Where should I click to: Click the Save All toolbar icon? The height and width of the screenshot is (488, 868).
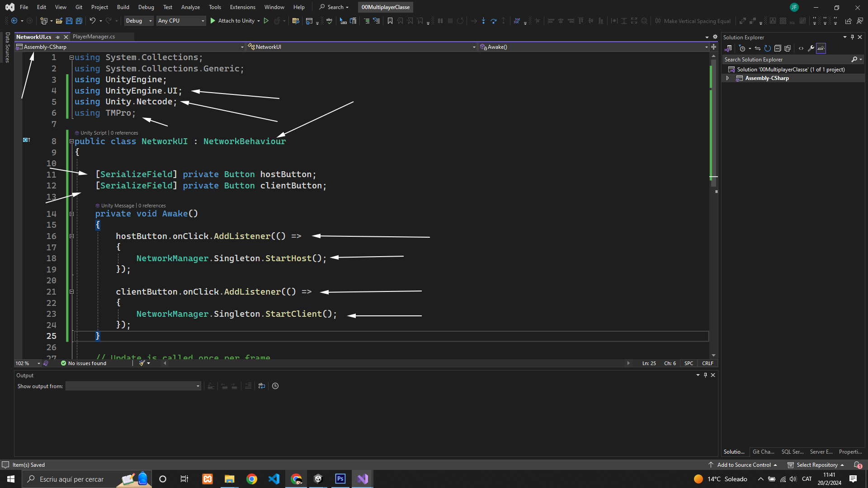point(79,21)
